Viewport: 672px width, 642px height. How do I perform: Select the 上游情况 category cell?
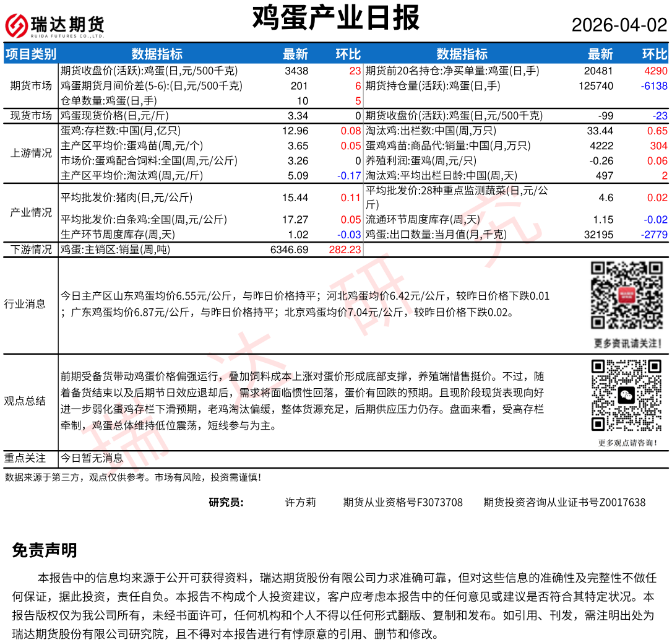pyautogui.click(x=31, y=153)
